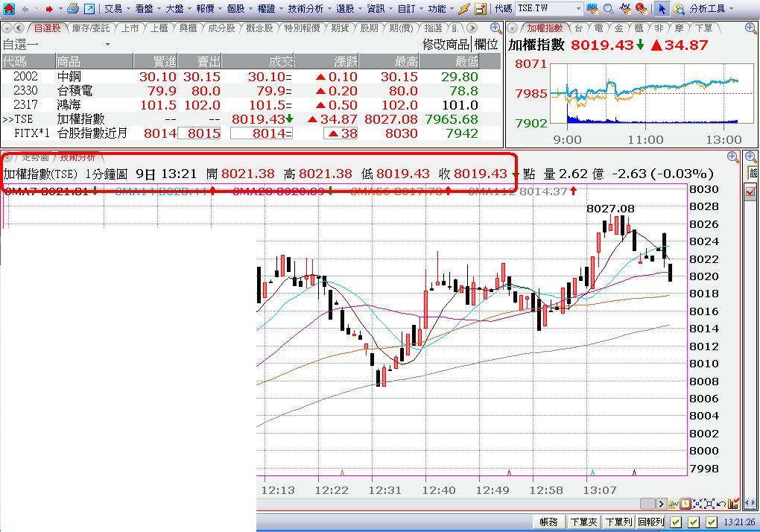Image resolution: width=760 pixels, height=532 pixels.
Task: Open dropdown arrow beside the red forward arrow
Action: (60, 9)
